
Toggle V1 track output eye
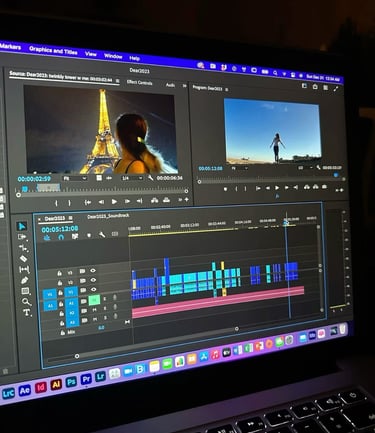pyautogui.click(x=94, y=290)
